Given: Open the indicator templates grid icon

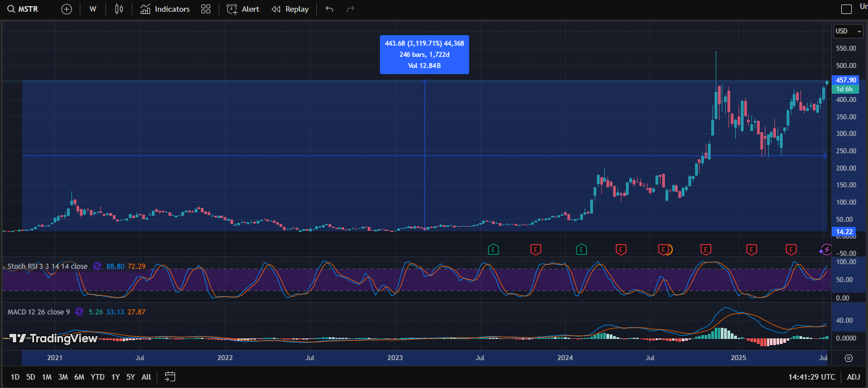Looking at the screenshot, I should pyautogui.click(x=206, y=9).
